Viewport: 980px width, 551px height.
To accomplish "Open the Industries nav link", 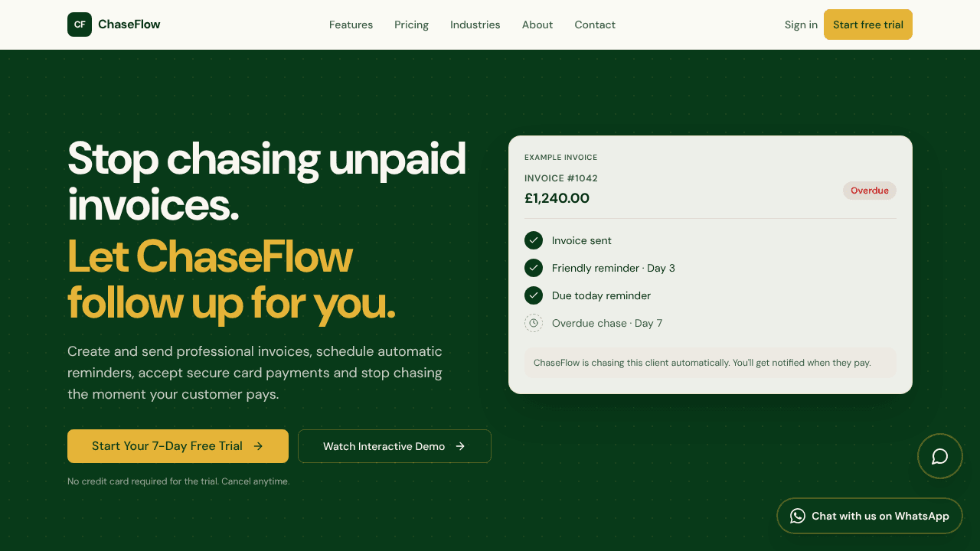I will click(x=475, y=24).
